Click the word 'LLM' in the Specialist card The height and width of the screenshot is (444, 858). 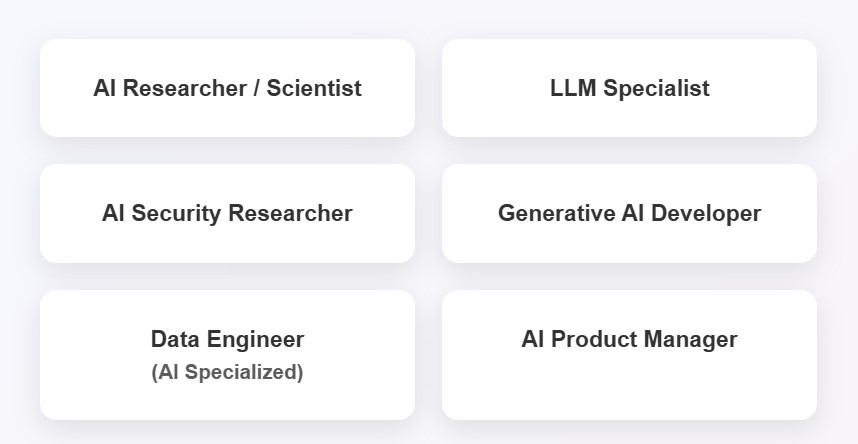[573, 88]
